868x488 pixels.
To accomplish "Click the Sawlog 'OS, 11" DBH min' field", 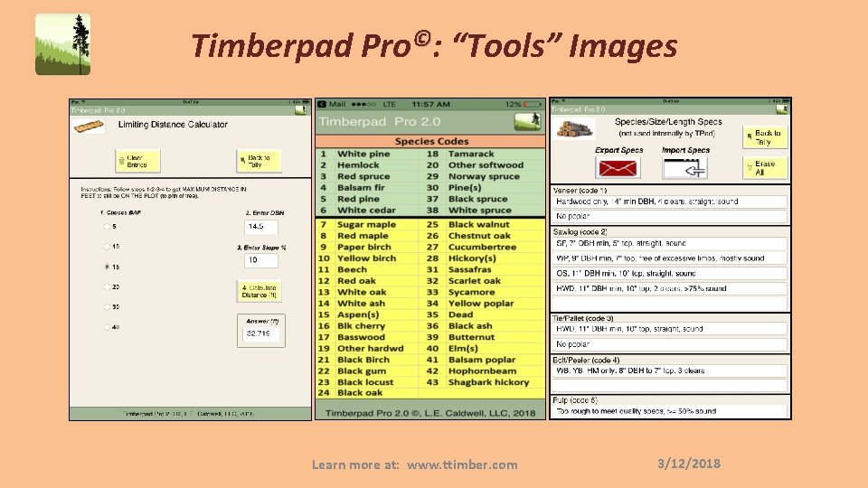I will click(669, 273).
